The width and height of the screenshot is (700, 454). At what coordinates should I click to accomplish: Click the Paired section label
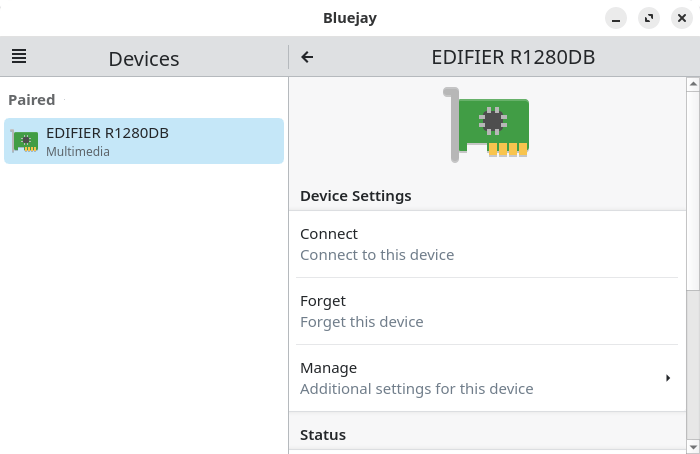point(32,100)
